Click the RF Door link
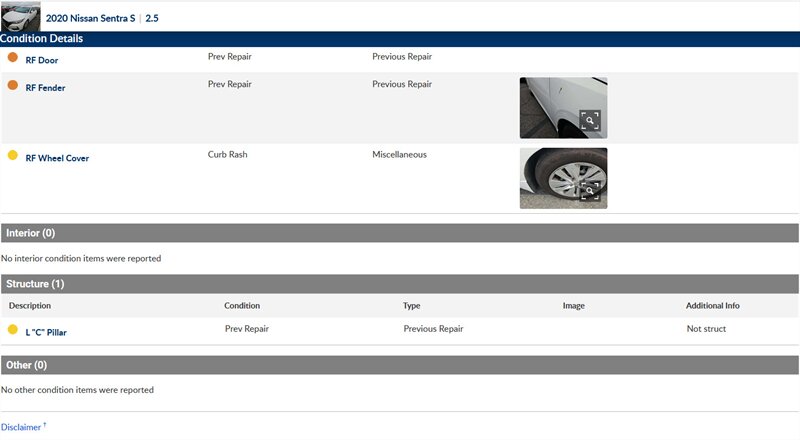The width and height of the screenshot is (800, 440). 42,60
